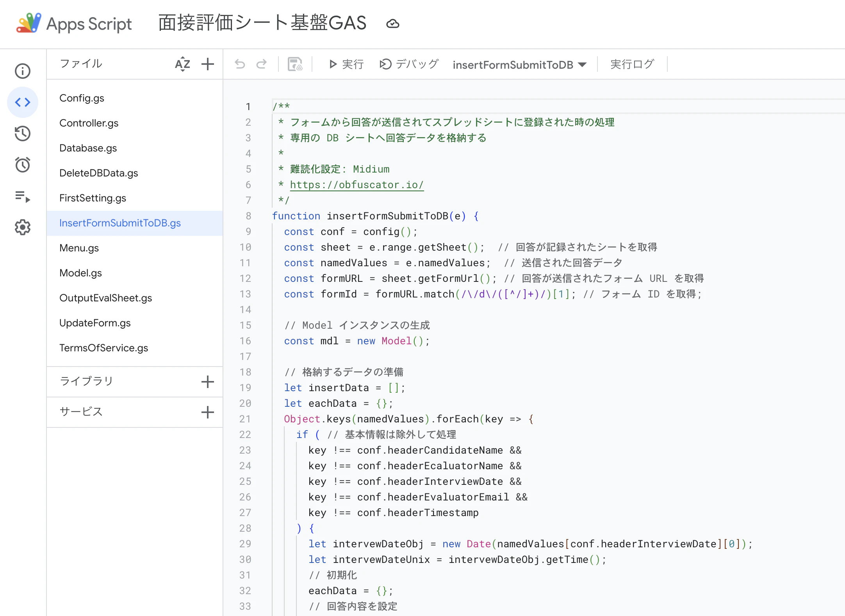845x616 pixels.
Task: Click the サービス section header
Action: pos(81,411)
